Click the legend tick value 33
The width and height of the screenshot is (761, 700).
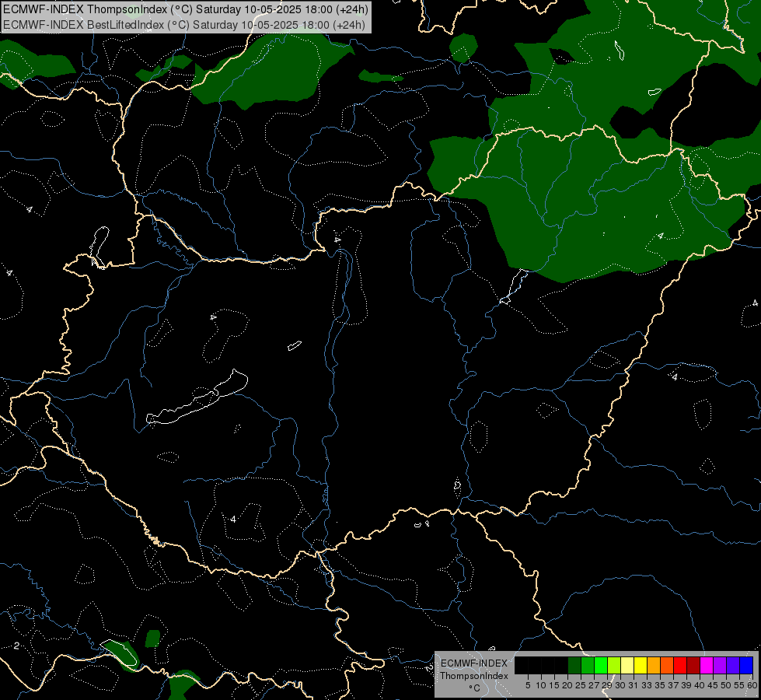pyautogui.click(x=647, y=685)
